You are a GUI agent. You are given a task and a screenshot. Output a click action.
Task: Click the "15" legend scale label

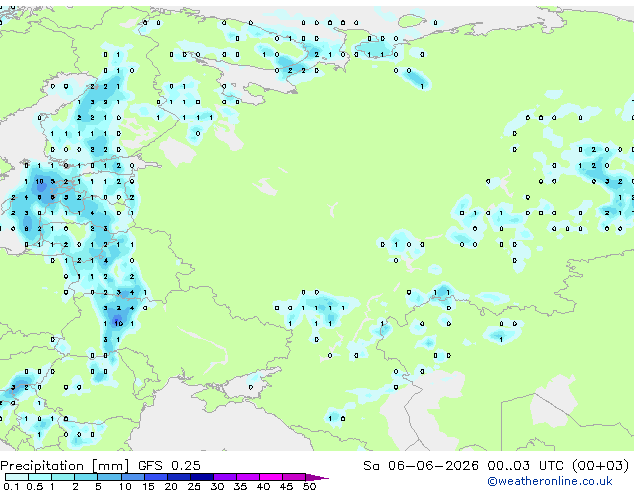point(148,486)
